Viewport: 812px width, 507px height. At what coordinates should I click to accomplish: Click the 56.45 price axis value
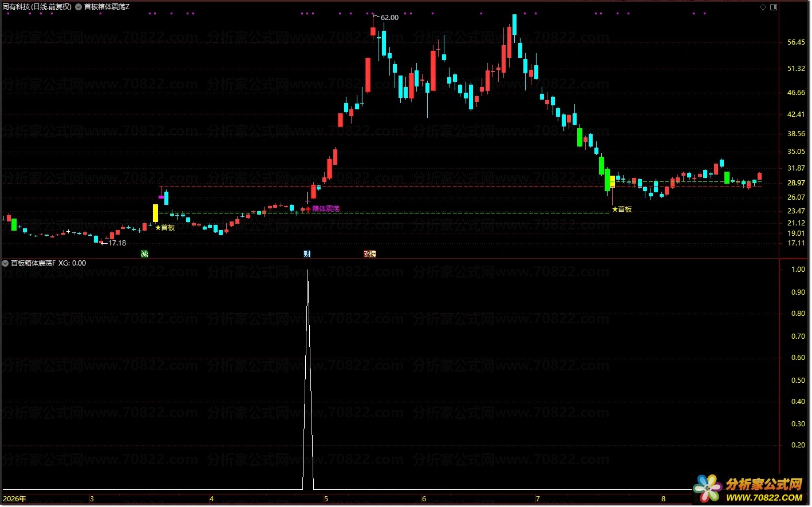[796, 42]
